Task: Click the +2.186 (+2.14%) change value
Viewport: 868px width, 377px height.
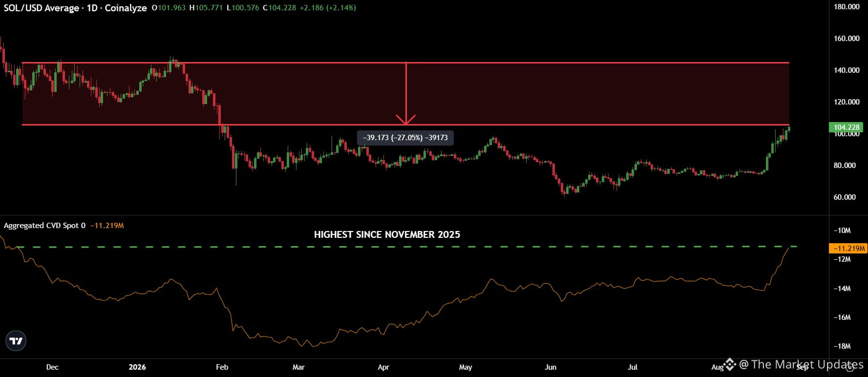Action: click(x=327, y=8)
